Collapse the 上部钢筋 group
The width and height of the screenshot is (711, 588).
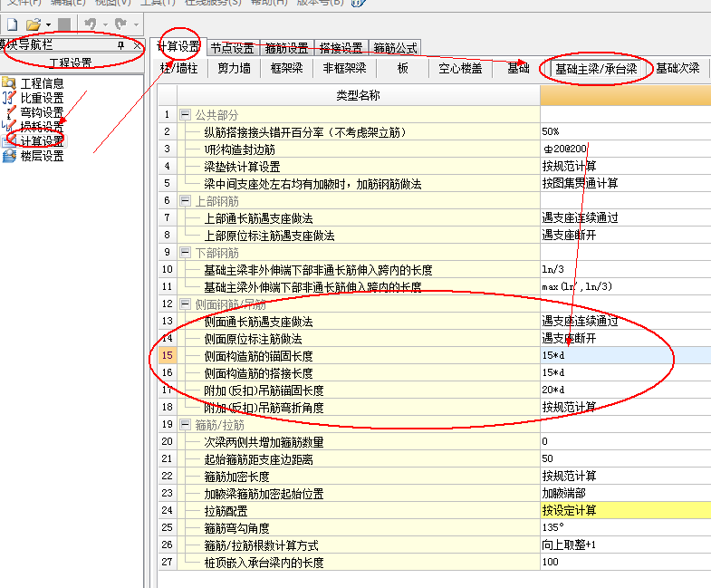point(185,200)
